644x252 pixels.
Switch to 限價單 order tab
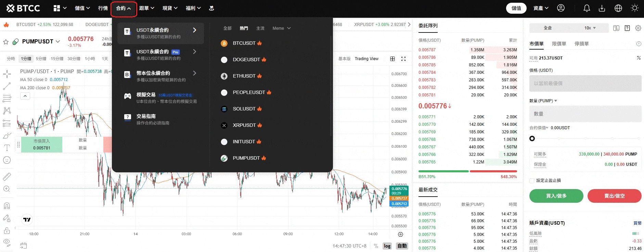(x=559, y=44)
